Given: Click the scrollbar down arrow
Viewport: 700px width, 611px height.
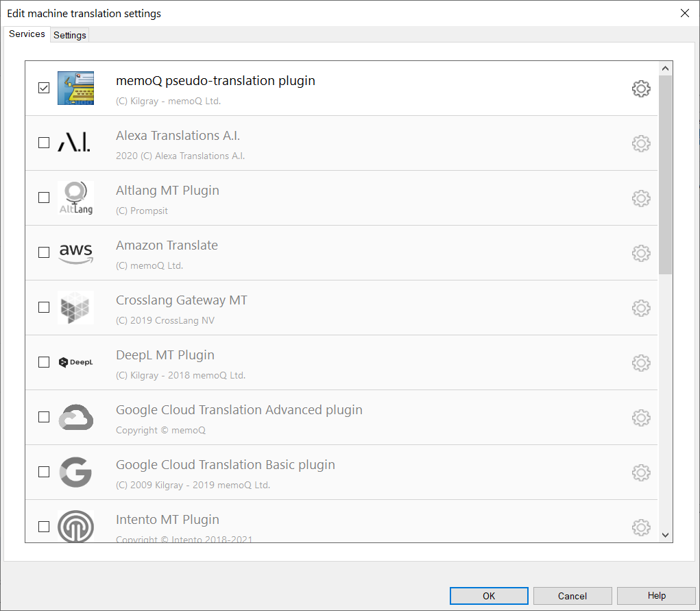Looking at the screenshot, I should coord(665,535).
